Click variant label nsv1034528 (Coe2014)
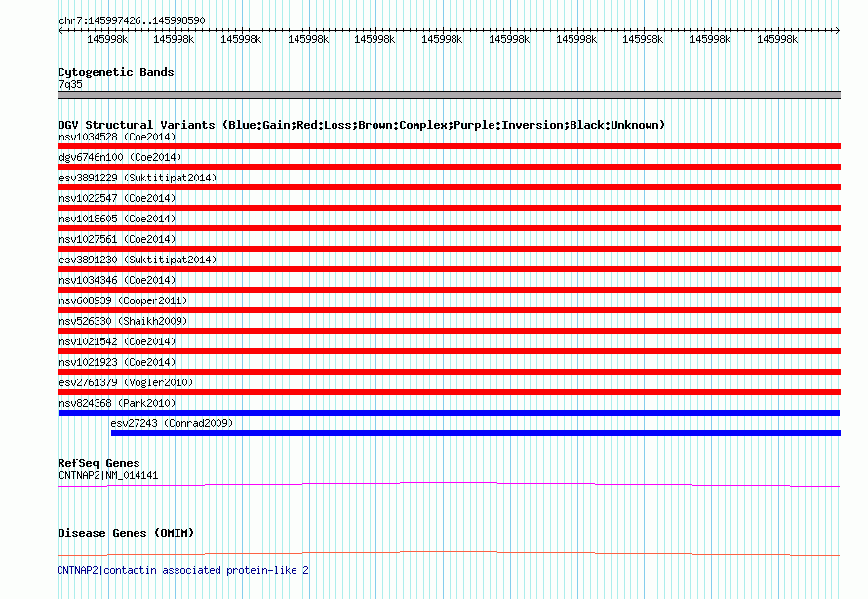Viewport: 868px width, 599px height. (x=117, y=137)
